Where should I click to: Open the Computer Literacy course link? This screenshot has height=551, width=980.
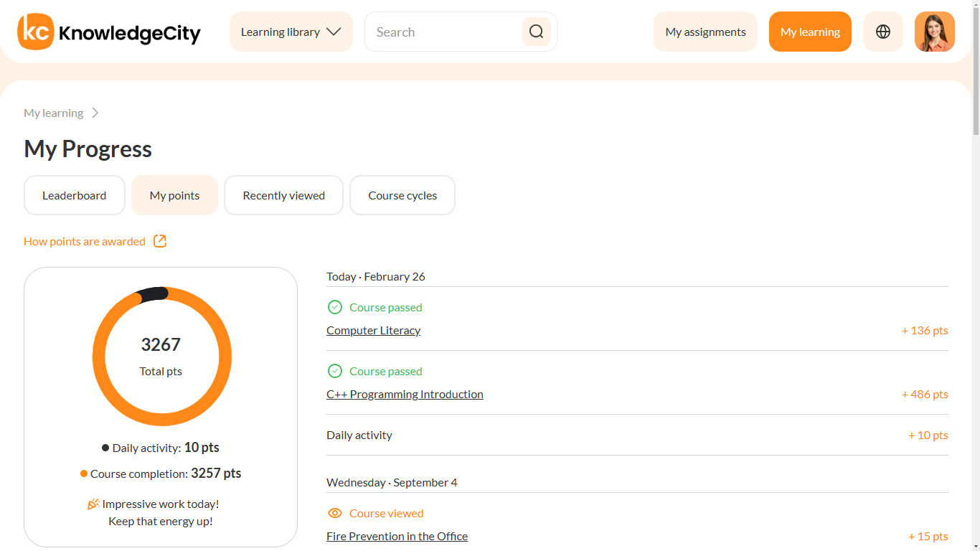coord(373,331)
